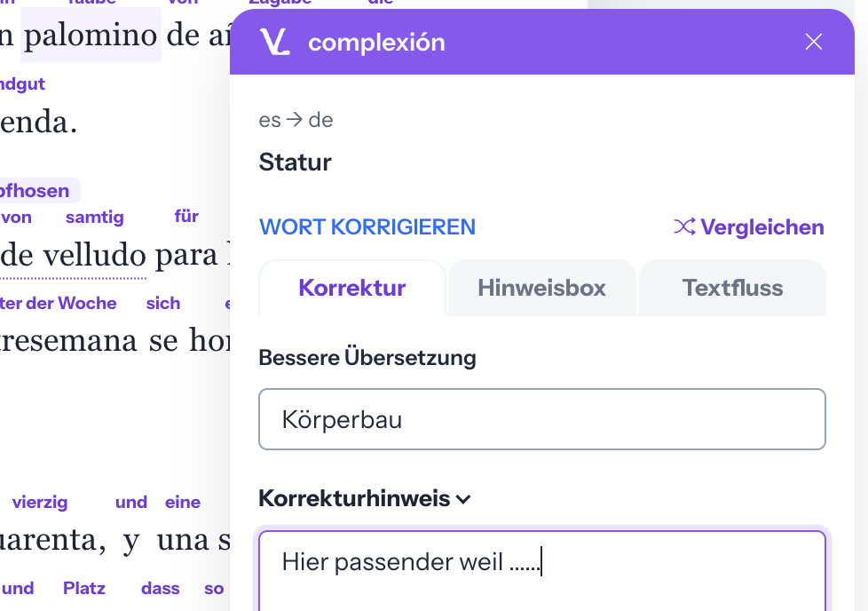Click the highlighted translation ofhosen
Viewport: 868px width, 611px height.
(x=36, y=191)
